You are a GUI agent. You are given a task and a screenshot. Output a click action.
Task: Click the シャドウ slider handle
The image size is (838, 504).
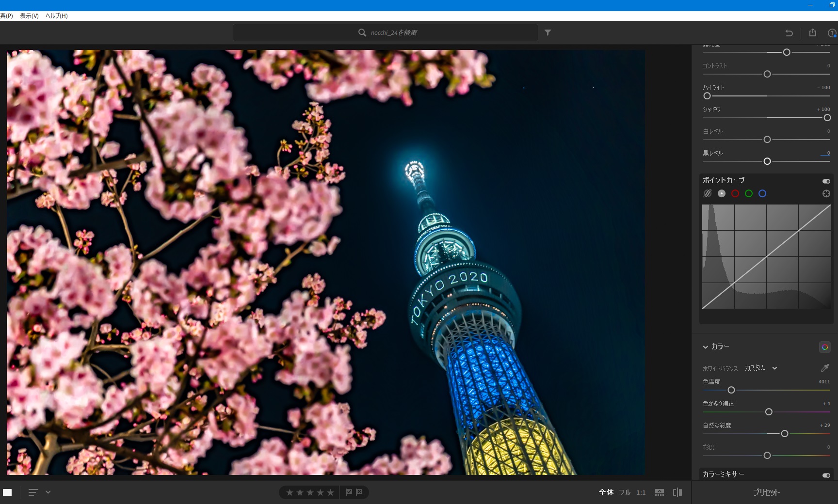click(827, 118)
